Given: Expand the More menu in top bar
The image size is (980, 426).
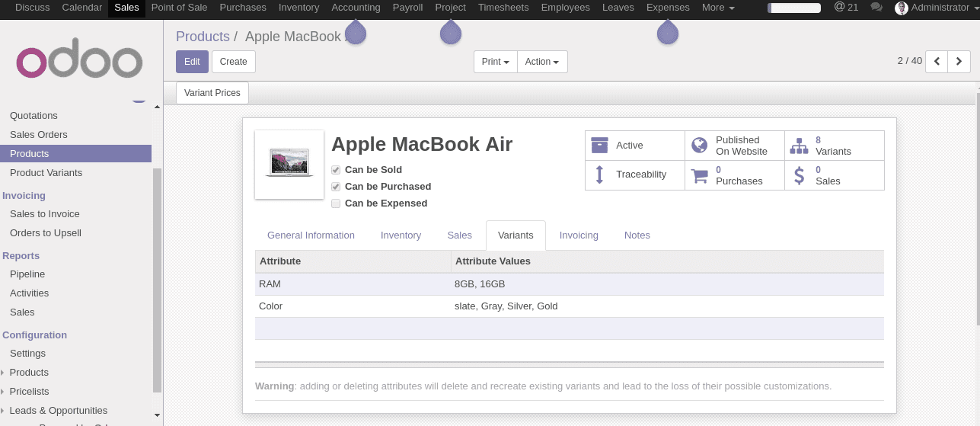Looking at the screenshot, I should (x=718, y=8).
